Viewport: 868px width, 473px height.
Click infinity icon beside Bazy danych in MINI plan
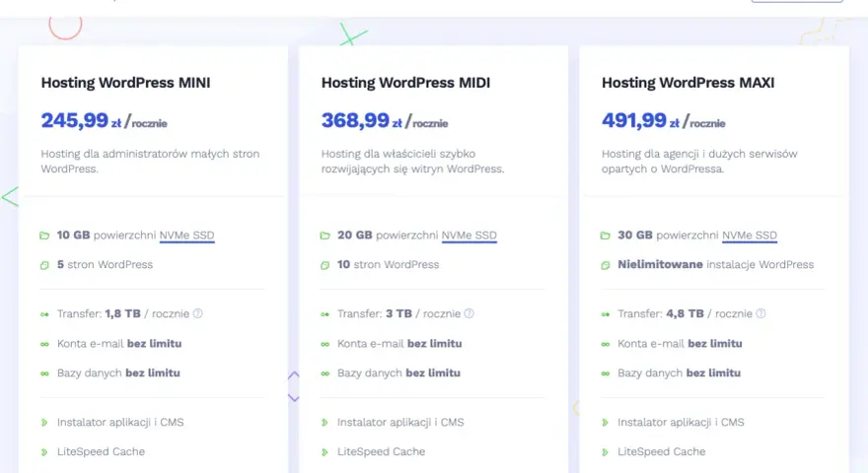tap(44, 373)
